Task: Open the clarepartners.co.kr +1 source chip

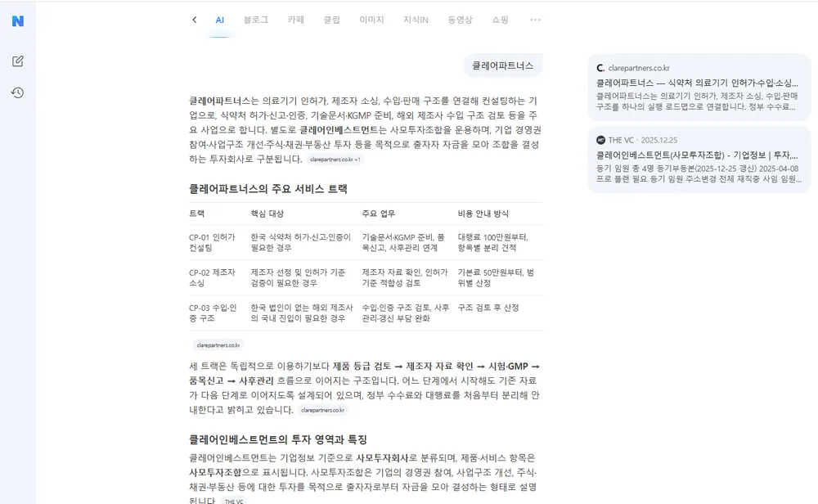Action: click(335, 160)
